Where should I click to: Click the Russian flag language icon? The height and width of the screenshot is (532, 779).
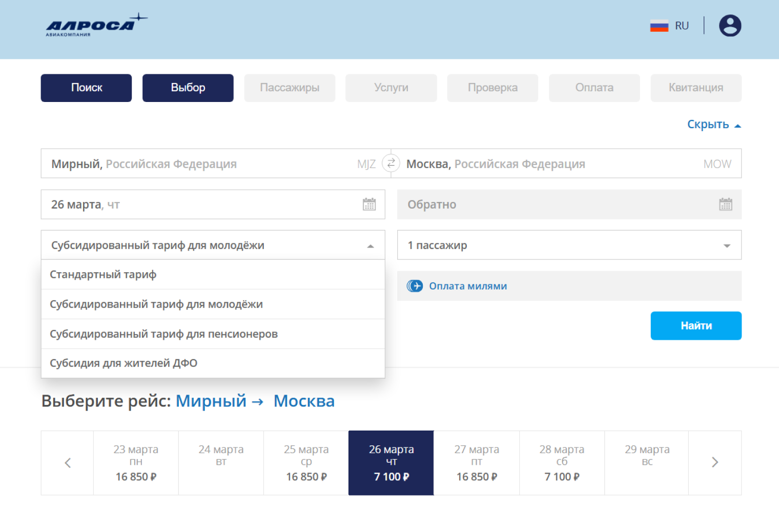point(659,26)
